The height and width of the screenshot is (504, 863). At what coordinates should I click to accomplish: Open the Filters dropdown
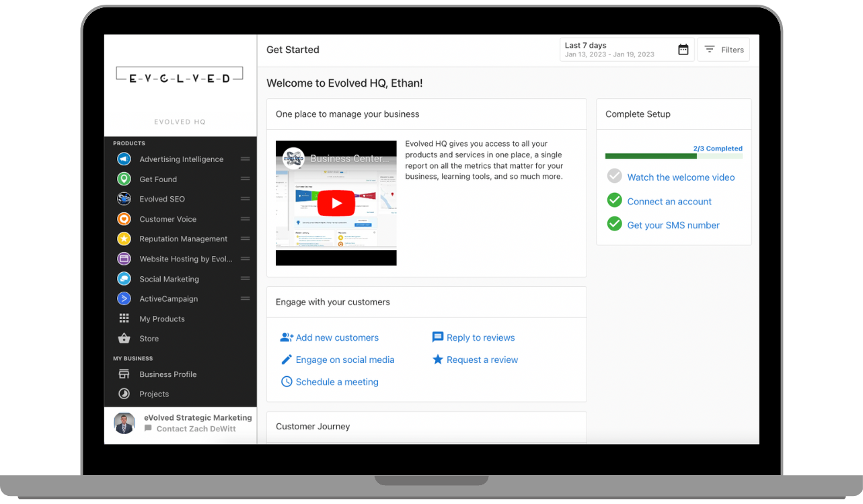coord(723,49)
